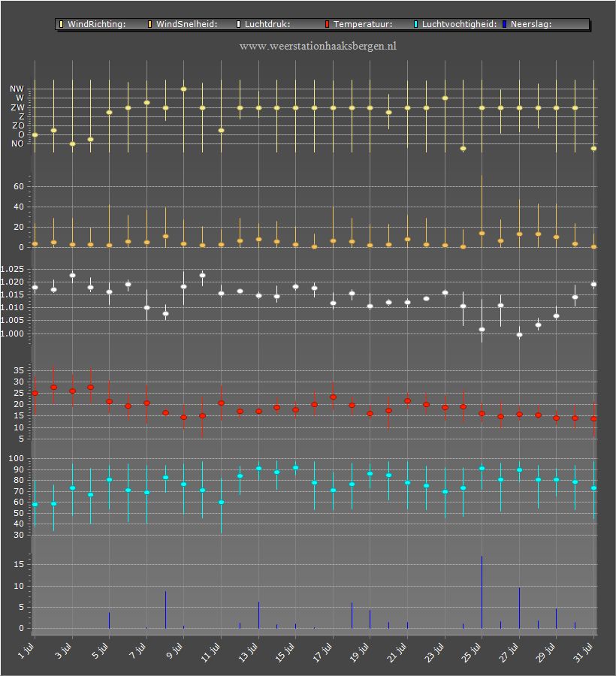Screen dimensions: 616x676
Task: Click the WindRichting legend color swatch
Action: [61, 24]
